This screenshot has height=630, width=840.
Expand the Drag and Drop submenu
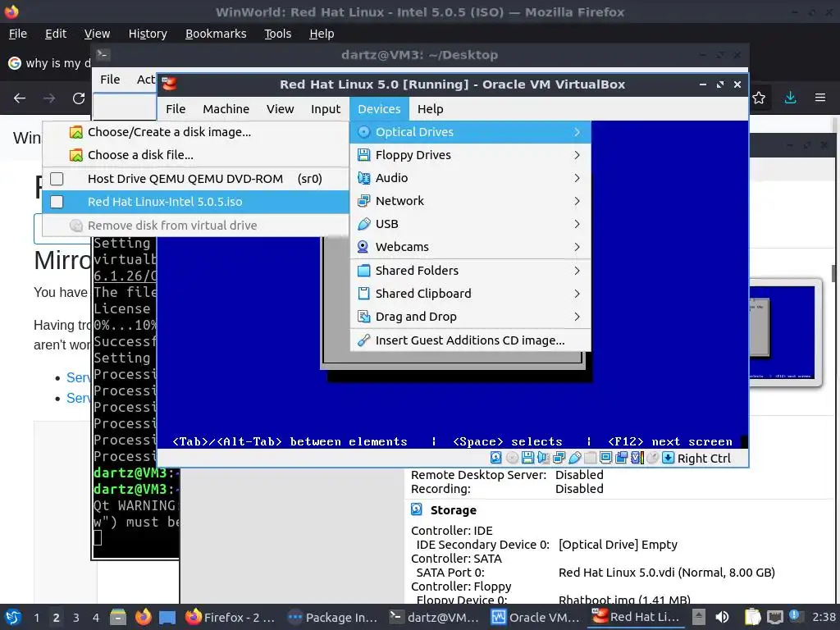click(x=470, y=317)
